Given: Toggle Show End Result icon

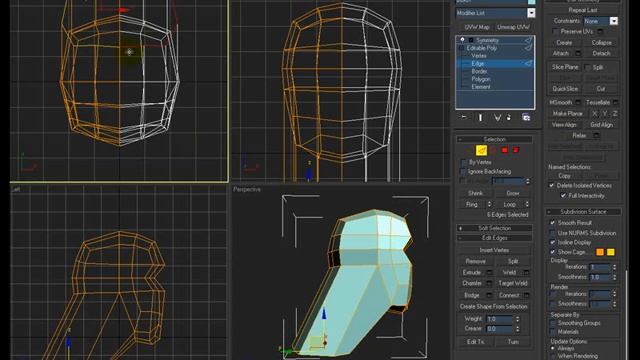Looking at the screenshot, I should 480,118.
